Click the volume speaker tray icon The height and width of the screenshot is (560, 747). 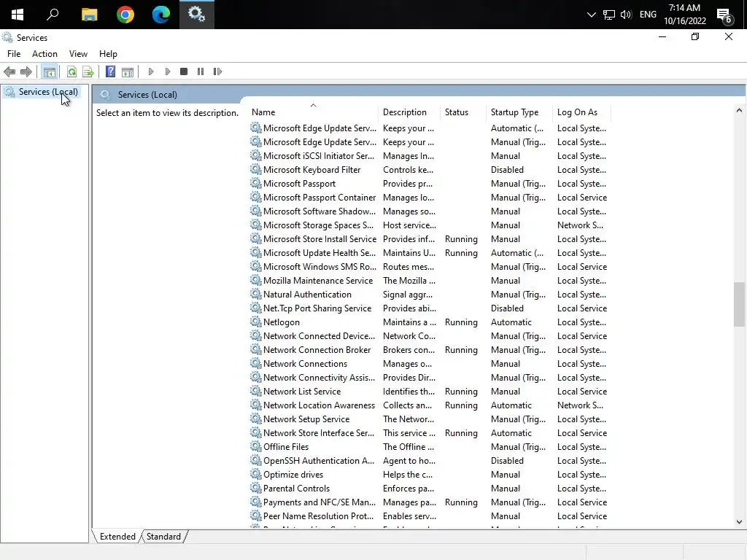626,15
